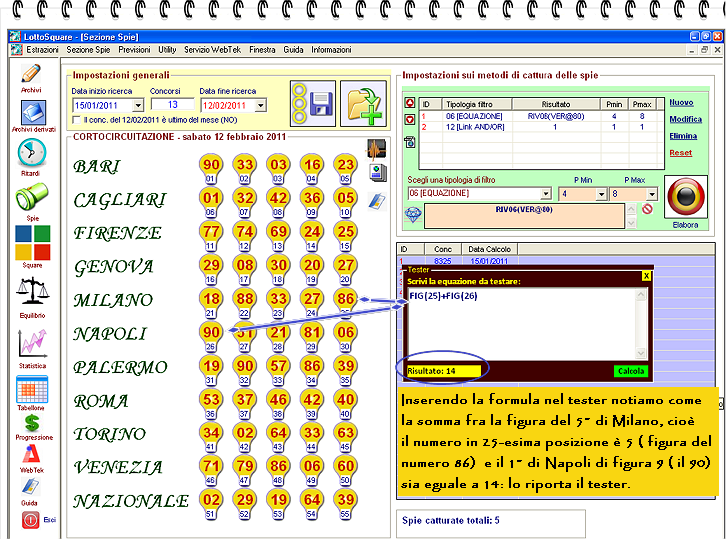Save settings with the floppy disk icon

[x=313, y=103]
